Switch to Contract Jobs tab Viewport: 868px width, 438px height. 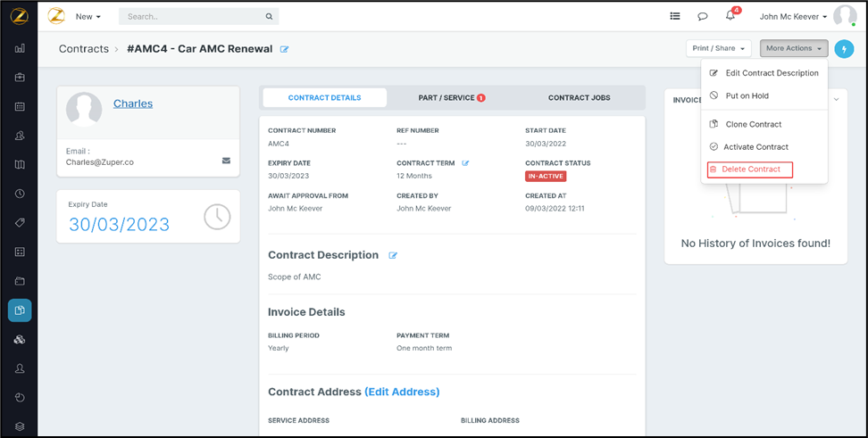pos(579,98)
